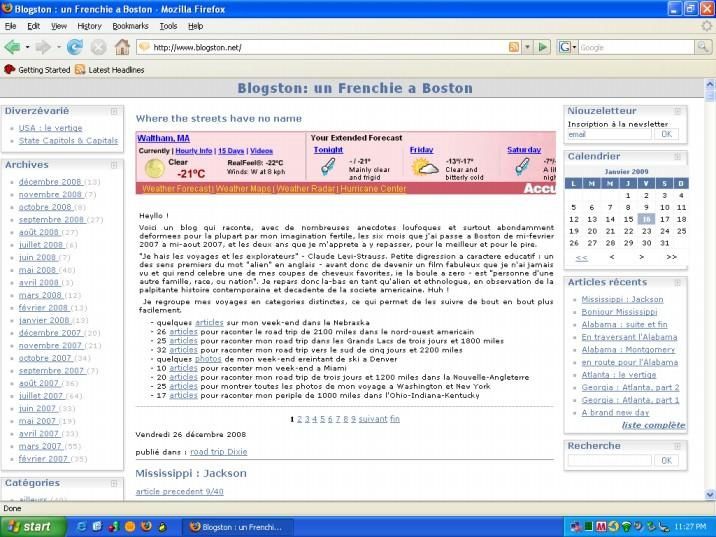The width and height of the screenshot is (716, 537).
Task: Click the Windows Start button
Action: (x=32, y=527)
